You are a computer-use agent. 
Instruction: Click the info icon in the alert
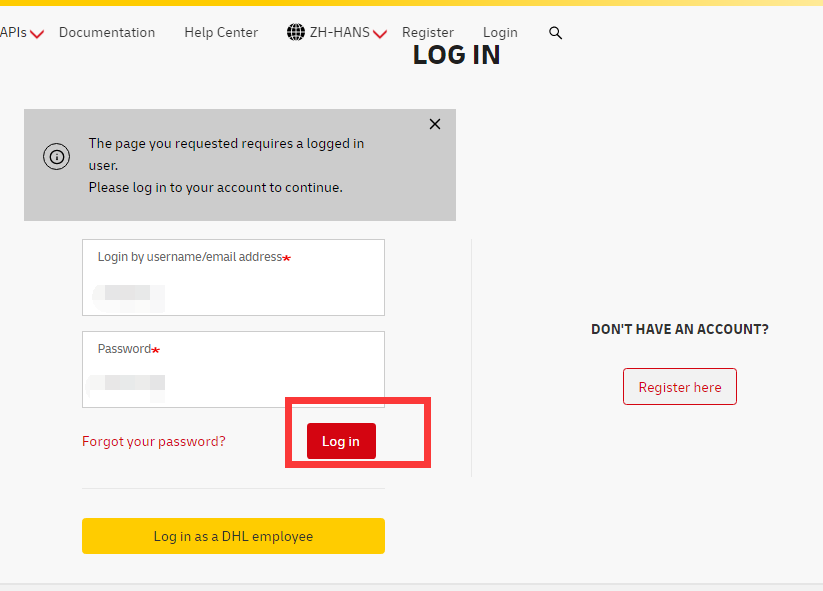tap(56, 157)
